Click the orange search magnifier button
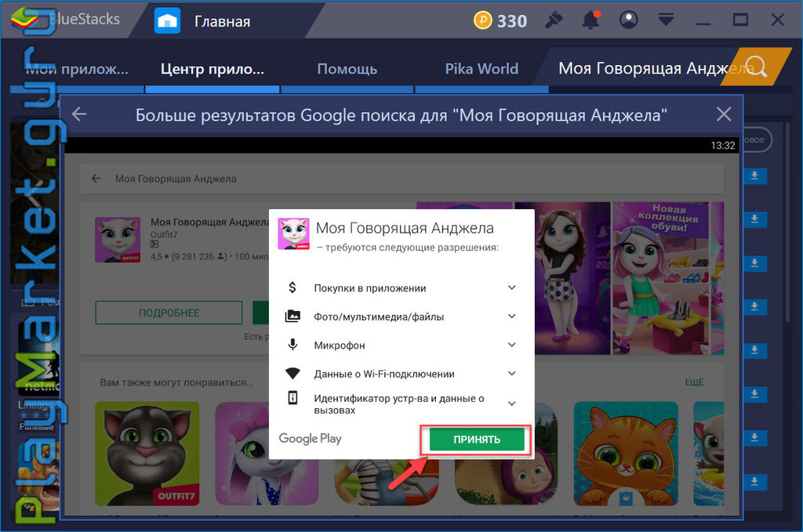Viewport: 803px width, 532px height. (x=757, y=67)
